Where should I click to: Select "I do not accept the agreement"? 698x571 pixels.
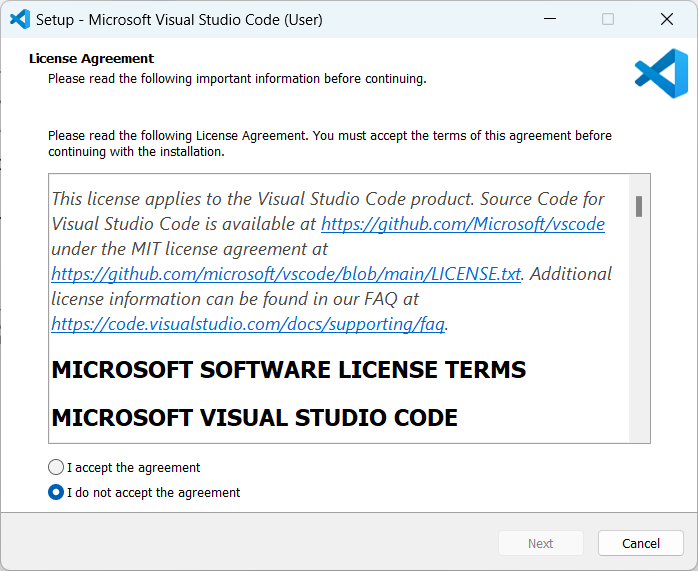tap(56, 492)
